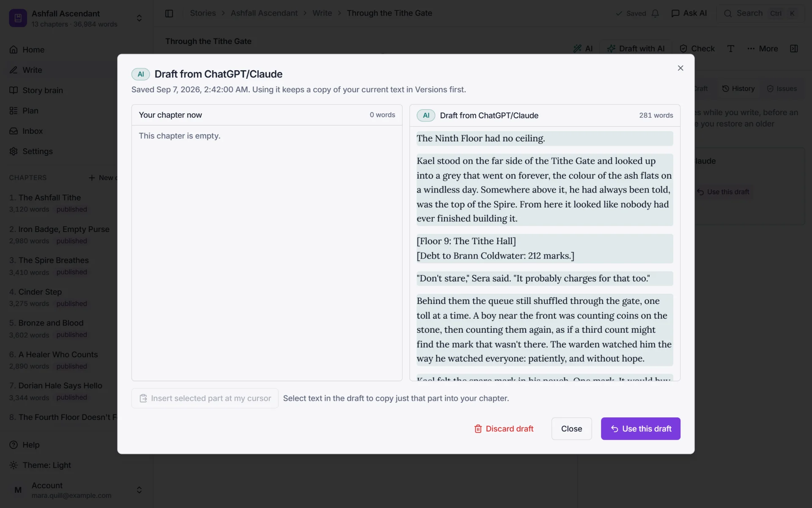Open Settings gear in the sidebar

pos(31,151)
